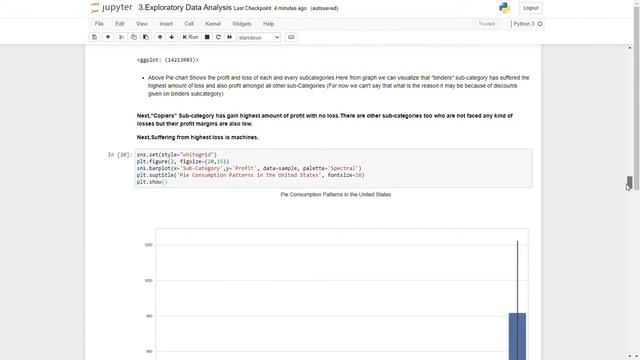Save and checkpoint the notebook

click(94, 37)
